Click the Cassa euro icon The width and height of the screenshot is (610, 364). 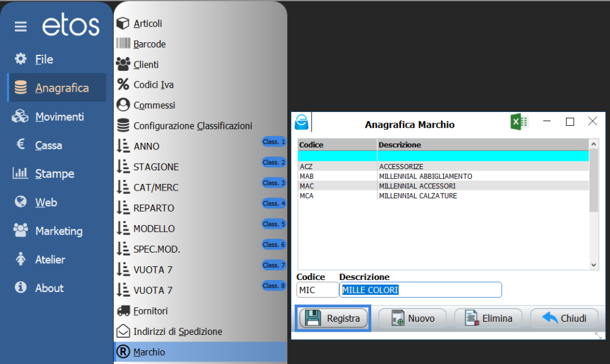21,144
